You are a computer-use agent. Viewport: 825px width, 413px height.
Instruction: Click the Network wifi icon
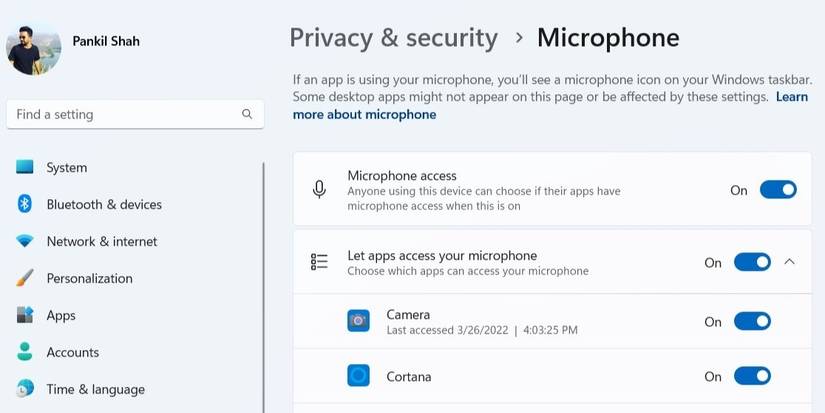coord(25,241)
